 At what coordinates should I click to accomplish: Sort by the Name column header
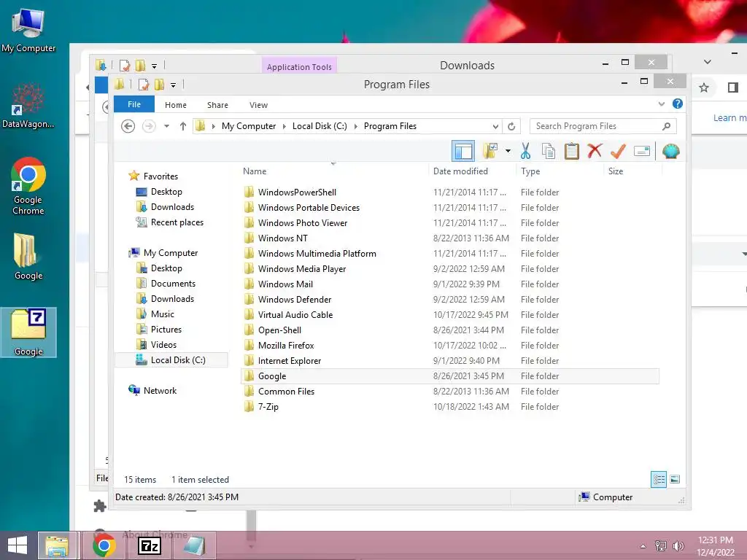click(x=333, y=171)
